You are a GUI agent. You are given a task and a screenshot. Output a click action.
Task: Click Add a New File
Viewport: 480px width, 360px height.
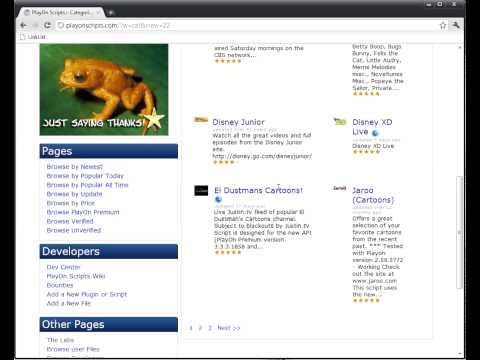(x=69, y=303)
